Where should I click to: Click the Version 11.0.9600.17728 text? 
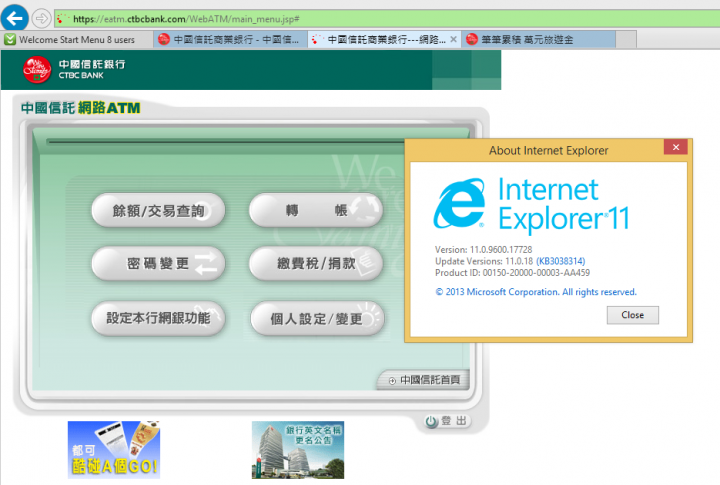click(x=484, y=250)
